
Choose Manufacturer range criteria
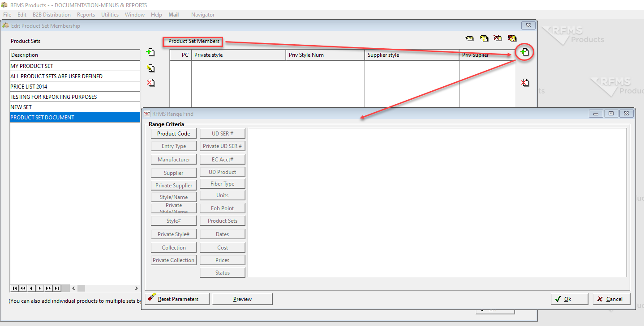(174, 159)
